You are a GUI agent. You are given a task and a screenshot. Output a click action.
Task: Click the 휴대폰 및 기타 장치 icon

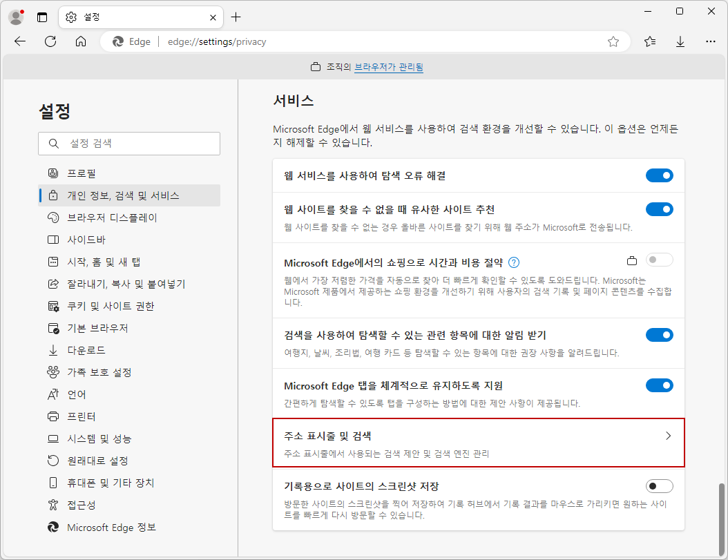53,483
